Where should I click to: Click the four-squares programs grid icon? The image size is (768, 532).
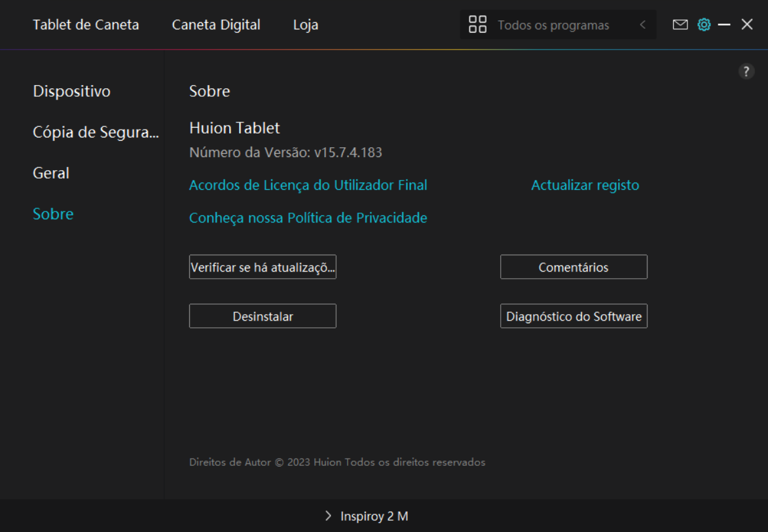tap(478, 25)
